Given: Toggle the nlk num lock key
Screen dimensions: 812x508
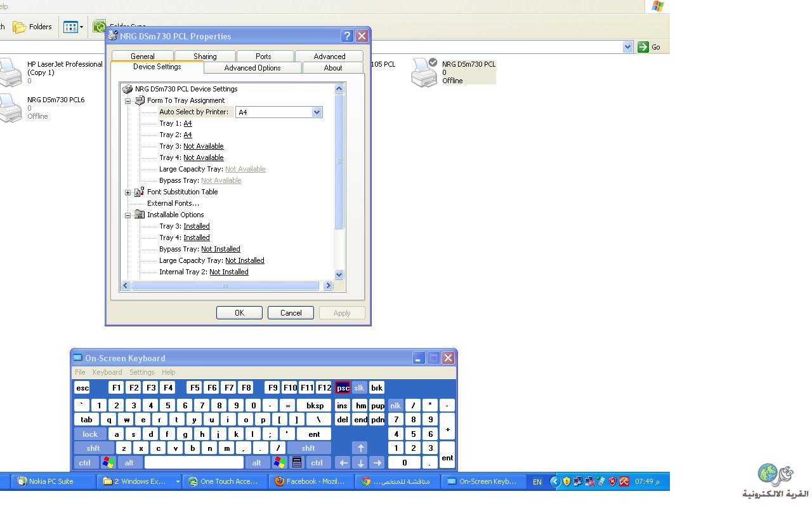Looking at the screenshot, I should (x=395, y=405).
